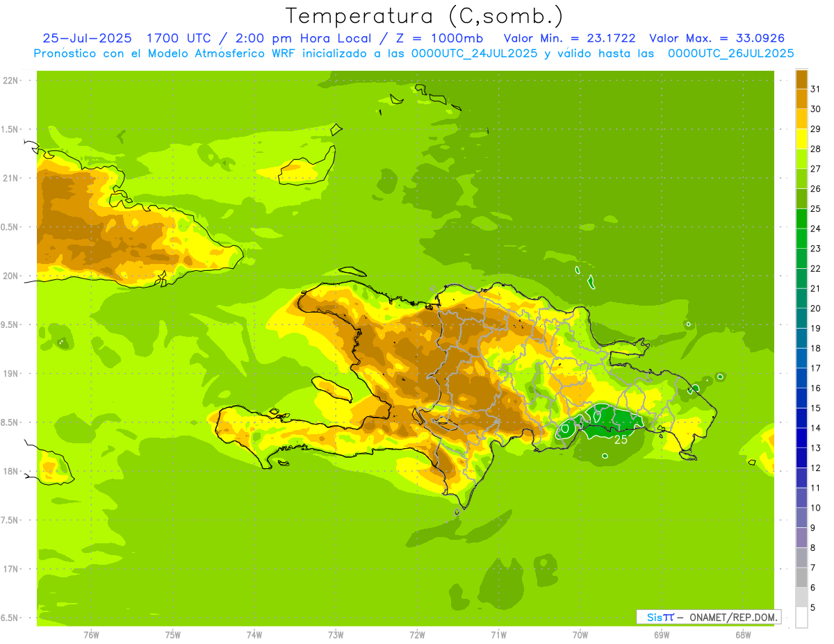Click the '29' legend value
The height and width of the screenshot is (644, 834).
coord(816,129)
